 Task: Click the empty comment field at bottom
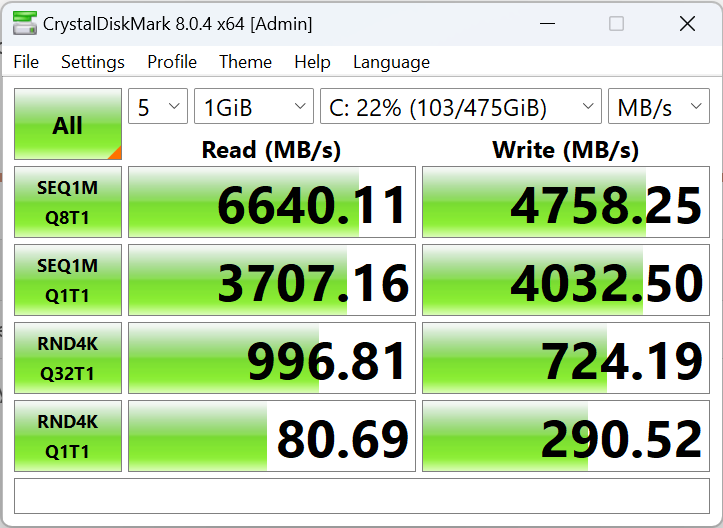tap(362, 496)
